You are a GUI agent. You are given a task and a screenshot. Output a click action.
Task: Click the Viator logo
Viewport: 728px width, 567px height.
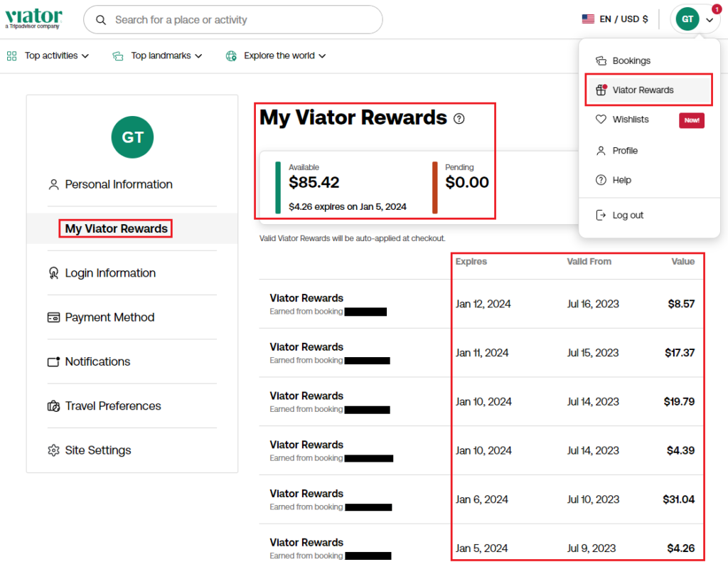[x=33, y=18]
